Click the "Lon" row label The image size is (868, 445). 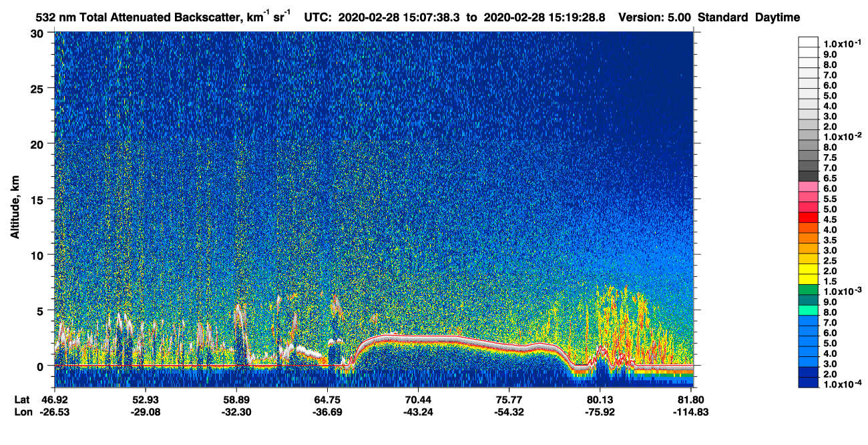[23, 412]
